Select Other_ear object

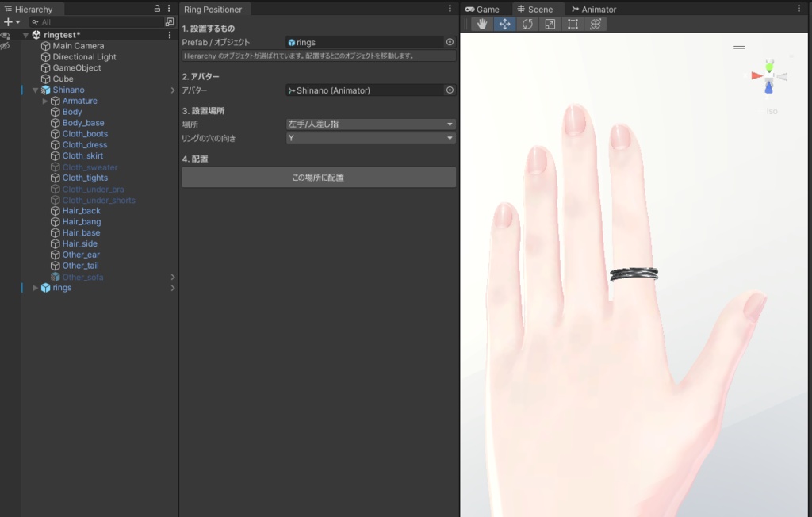(81, 255)
